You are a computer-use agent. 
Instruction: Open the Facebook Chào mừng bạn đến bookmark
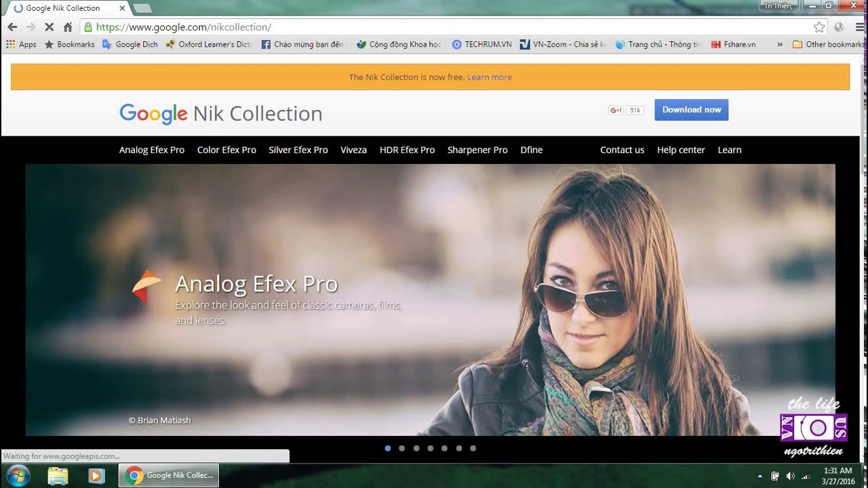point(304,44)
